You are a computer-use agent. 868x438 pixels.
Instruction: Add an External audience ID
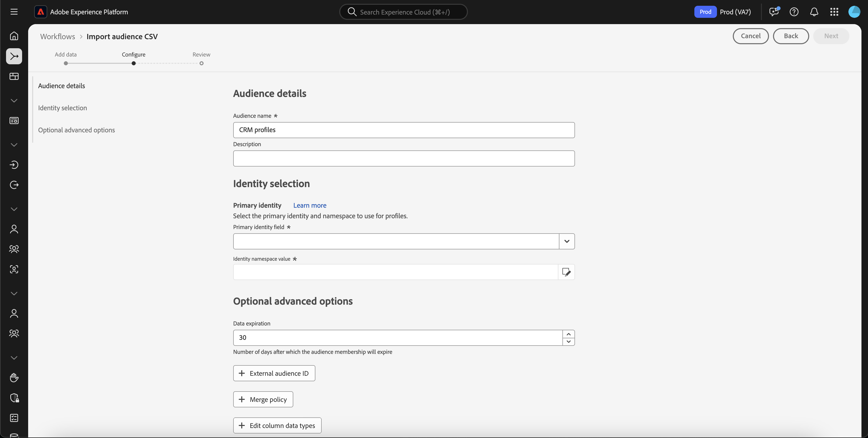point(274,373)
